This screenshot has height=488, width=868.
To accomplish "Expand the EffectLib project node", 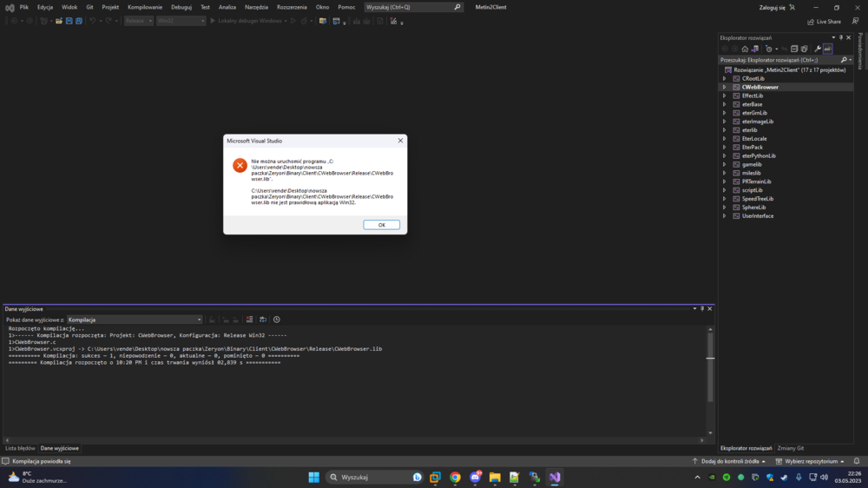I will point(724,96).
